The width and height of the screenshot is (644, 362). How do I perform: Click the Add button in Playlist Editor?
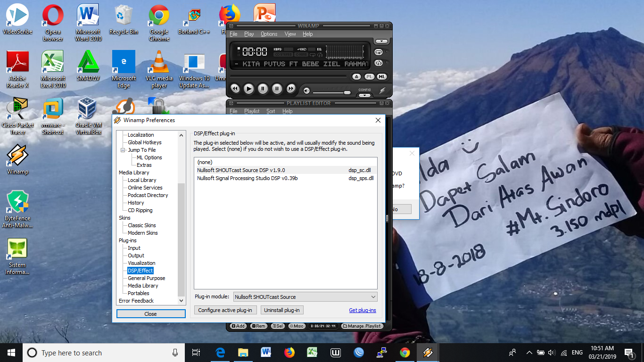tap(238, 326)
